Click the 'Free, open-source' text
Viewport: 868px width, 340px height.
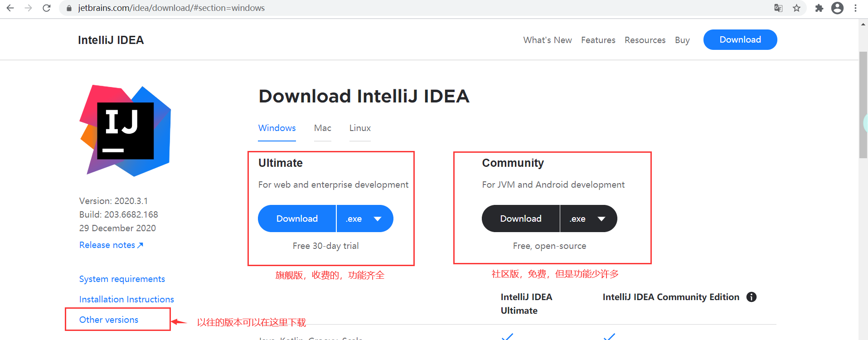pos(549,246)
